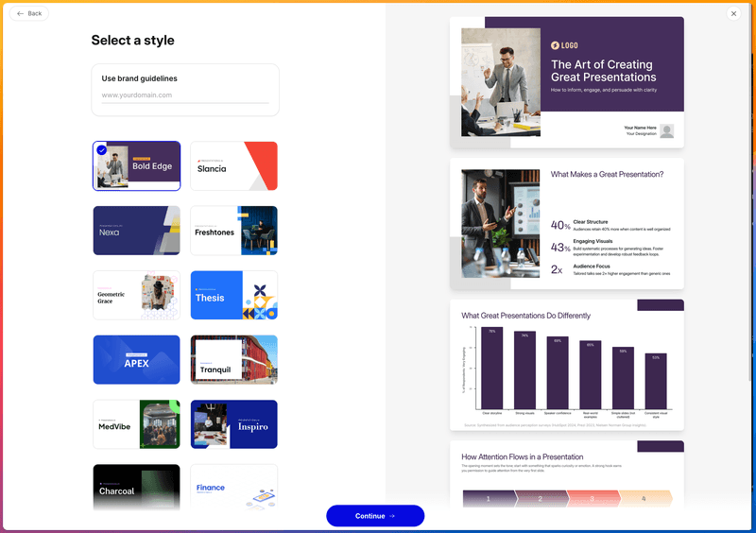This screenshot has width=756, height=533.
Task: Open the bar chart slide preview
Action: (566, 365)
